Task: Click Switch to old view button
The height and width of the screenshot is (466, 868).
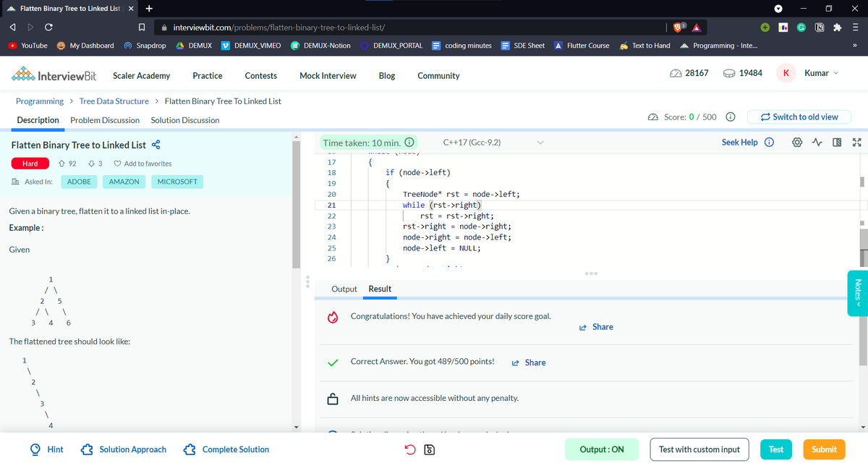Action: (x=799, y=117)
